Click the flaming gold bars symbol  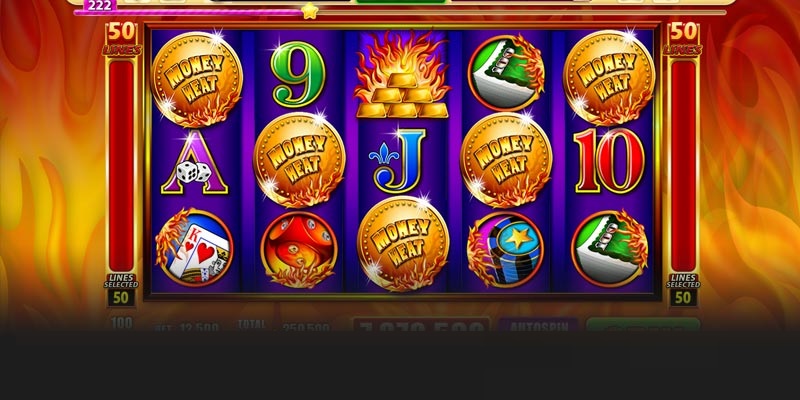402,75
